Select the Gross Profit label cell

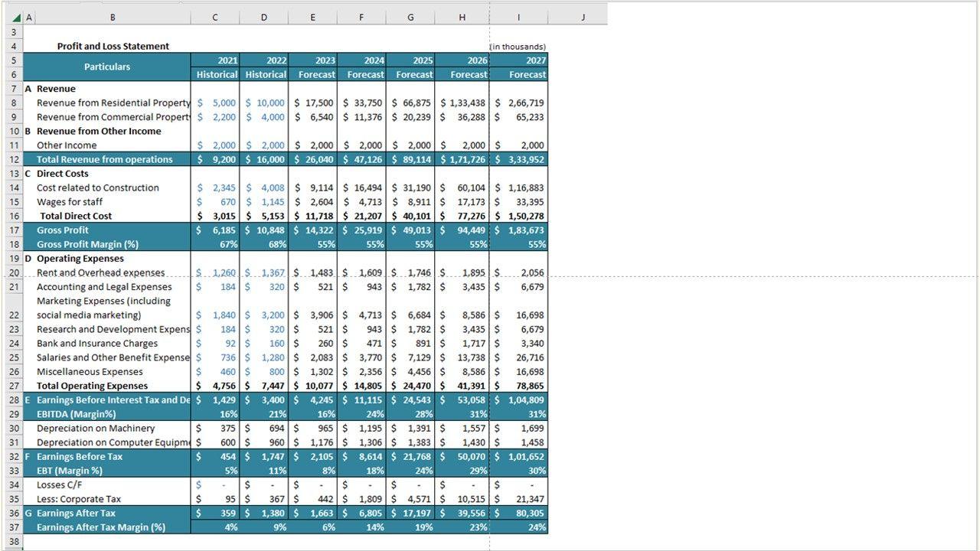click(63, 230)
